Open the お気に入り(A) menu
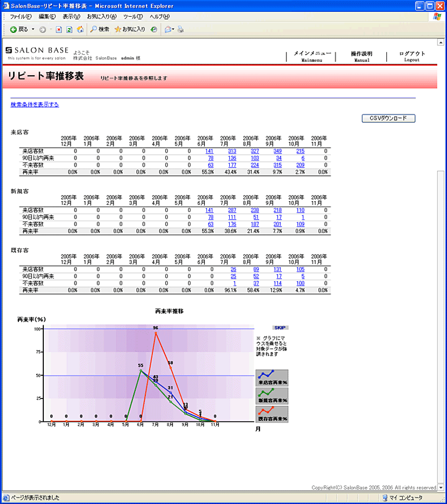 tap(102, 16)
